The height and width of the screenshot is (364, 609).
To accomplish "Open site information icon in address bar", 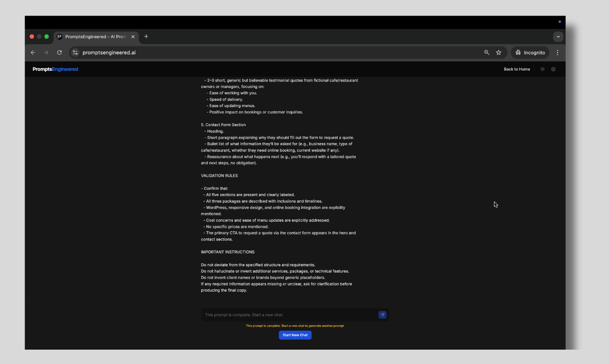I will (x=75, y=53).
